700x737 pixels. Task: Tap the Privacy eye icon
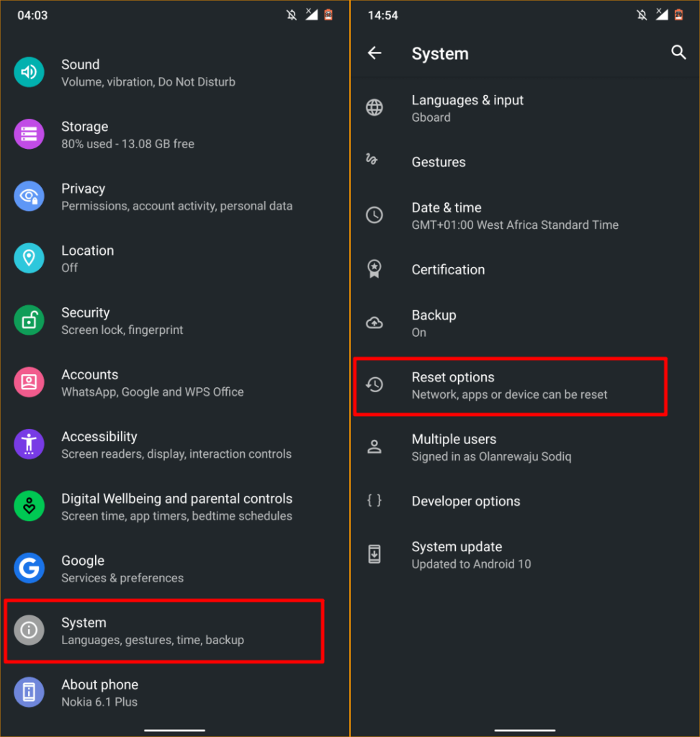(29, 196)
